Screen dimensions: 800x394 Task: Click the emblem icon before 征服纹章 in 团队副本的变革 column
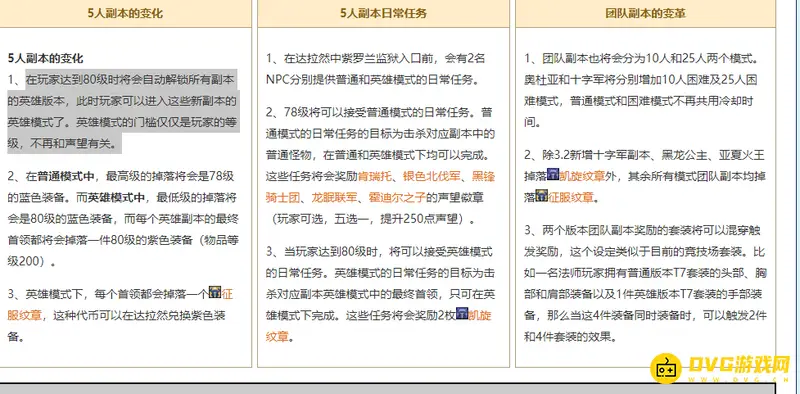pyautogui.click(x=541, y=196)
